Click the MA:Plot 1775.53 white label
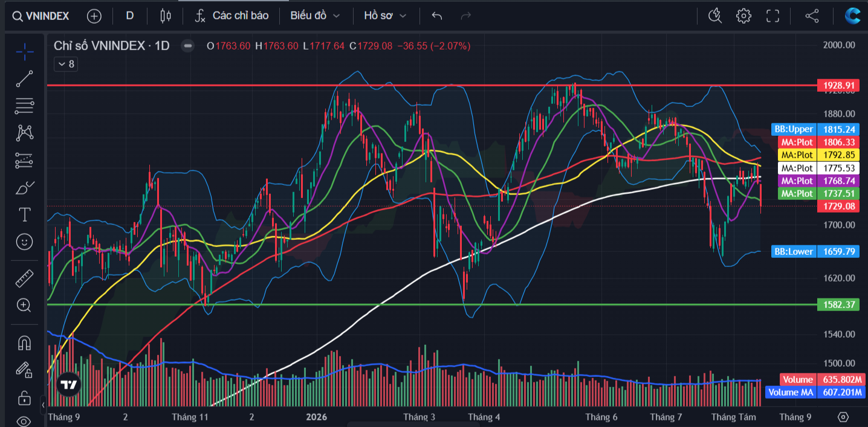This screenshot has height=427, width=868. tap(818, 168)
